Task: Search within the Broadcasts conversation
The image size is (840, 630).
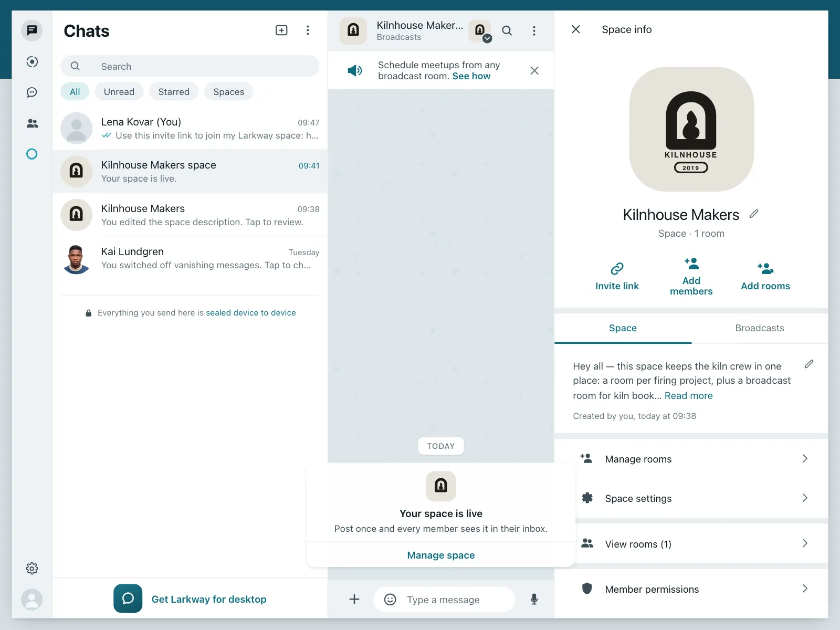Action: 507,30
